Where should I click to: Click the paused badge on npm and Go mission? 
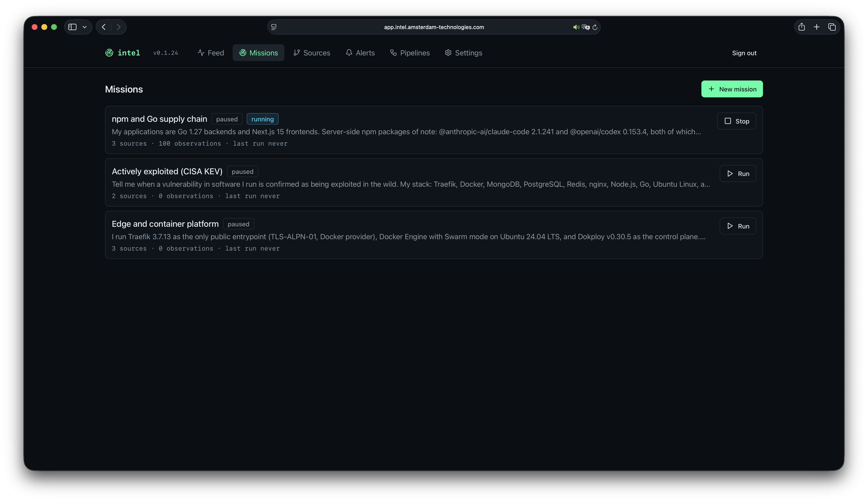[x=227, y=119]
